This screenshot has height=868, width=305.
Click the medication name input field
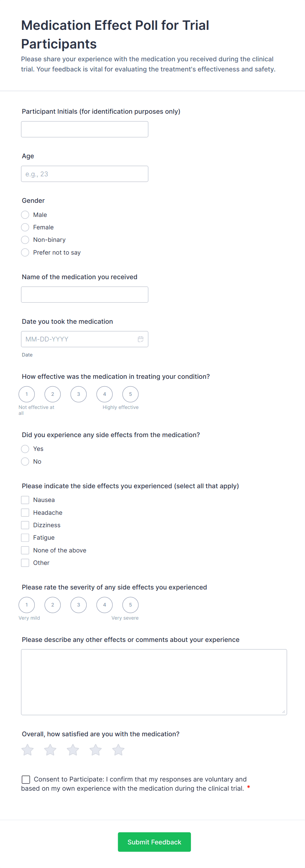[84, 295]
